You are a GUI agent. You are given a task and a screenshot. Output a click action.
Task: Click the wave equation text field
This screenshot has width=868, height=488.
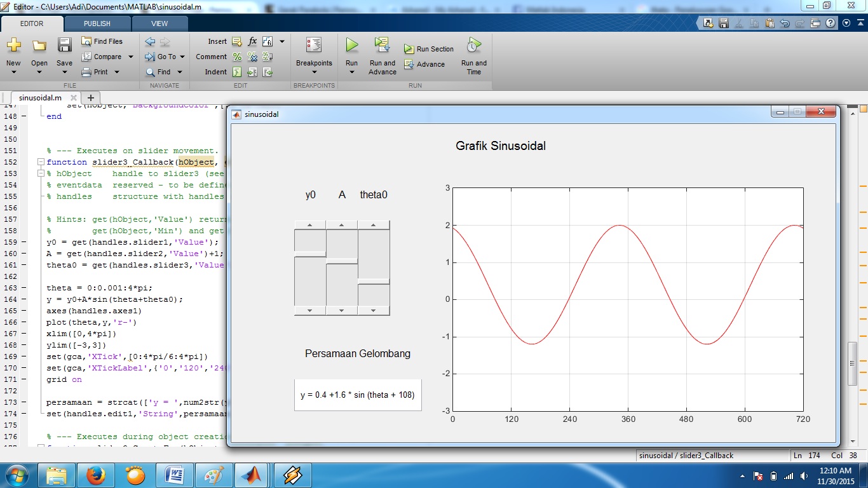(x=358, y=395)
